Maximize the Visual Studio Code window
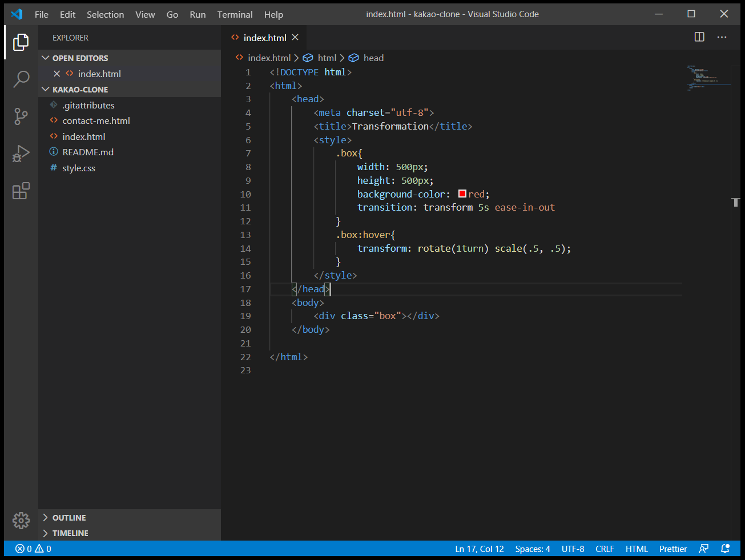745x560 pixels. pyautogui.click(x=691, y=14)
